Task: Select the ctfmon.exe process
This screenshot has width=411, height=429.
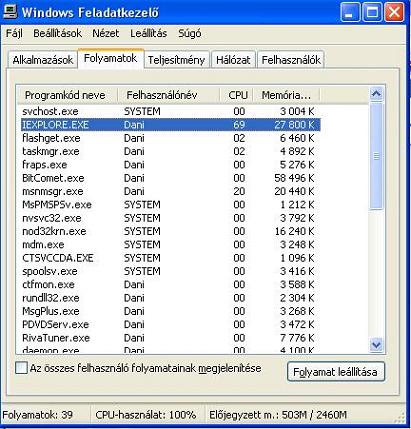Action: [170, 285]
